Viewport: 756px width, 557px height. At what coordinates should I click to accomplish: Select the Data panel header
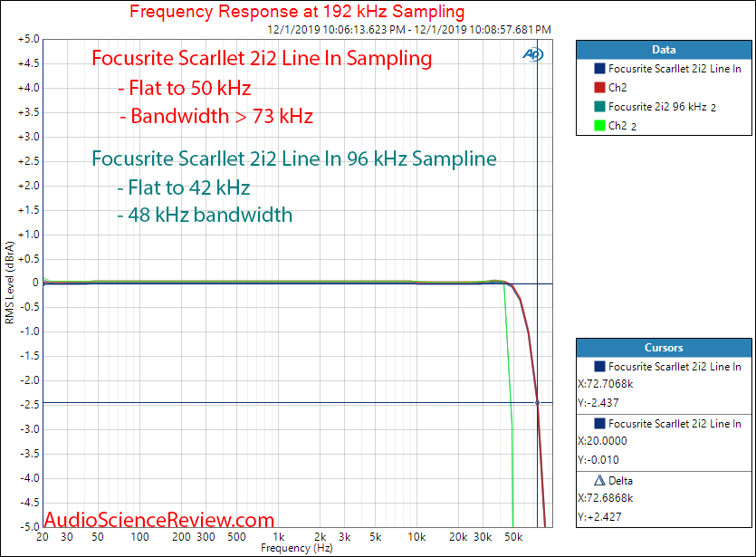[664, 50]
